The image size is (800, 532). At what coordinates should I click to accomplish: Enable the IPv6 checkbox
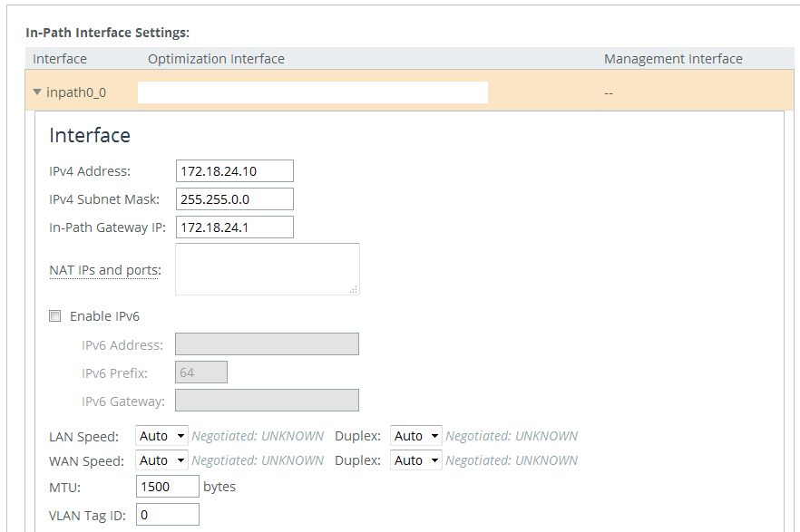(x=55, y=316)
